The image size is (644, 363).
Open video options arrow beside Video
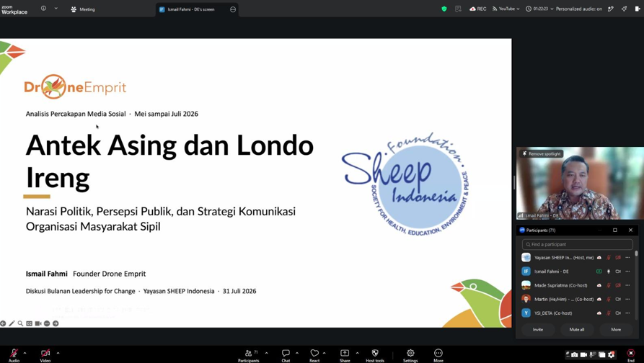click(58, 353)
